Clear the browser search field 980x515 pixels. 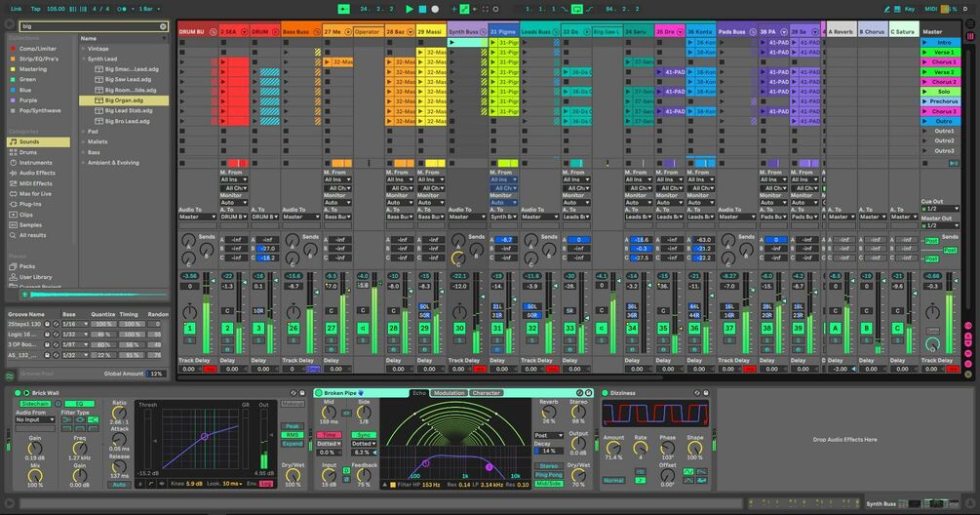click(163, 26)
